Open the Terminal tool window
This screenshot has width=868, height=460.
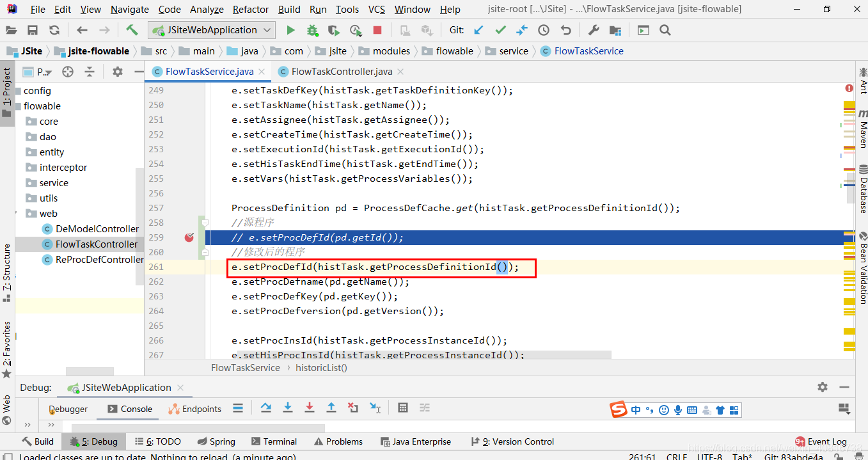click(274, 441)
